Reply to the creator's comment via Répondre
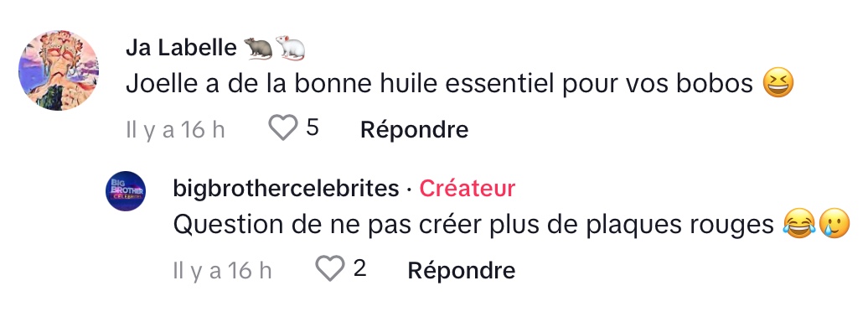 coord(461,270)
